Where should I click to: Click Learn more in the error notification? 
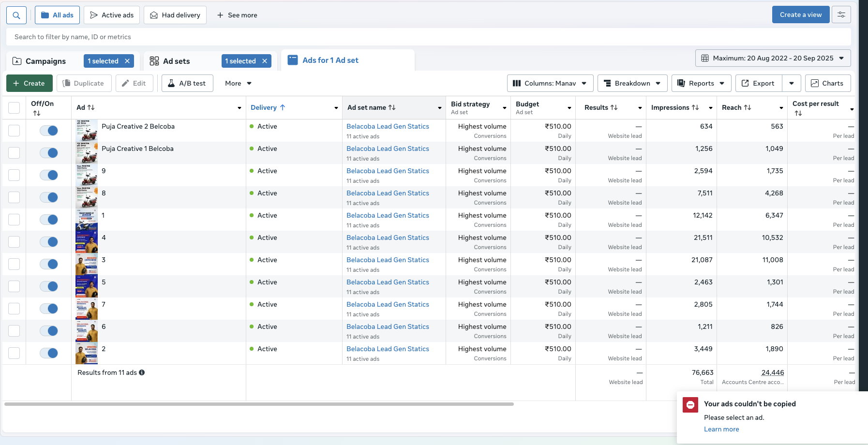[x=721, y=429]
